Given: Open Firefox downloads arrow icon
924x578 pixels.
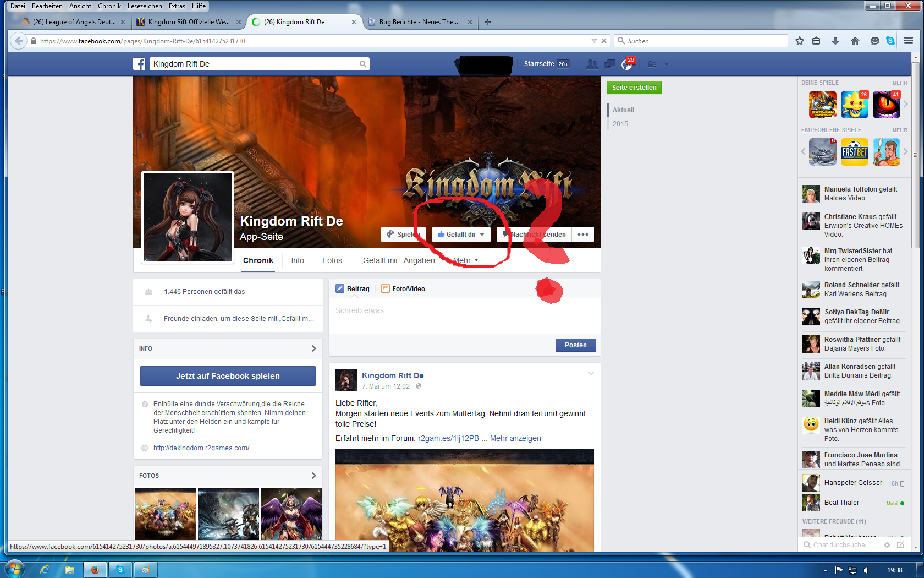Looking at the screenshot, I should 835,41.
